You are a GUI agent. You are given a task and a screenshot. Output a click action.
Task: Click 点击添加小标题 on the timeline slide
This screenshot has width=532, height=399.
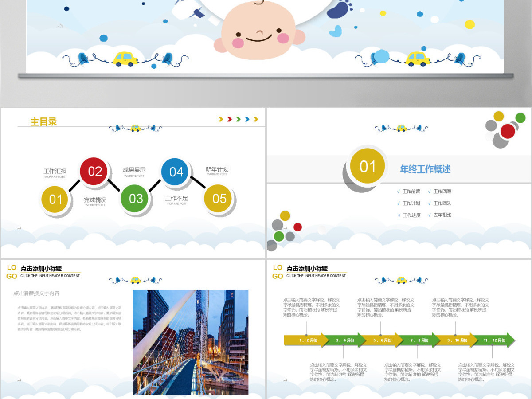click(x=307, y=268)
